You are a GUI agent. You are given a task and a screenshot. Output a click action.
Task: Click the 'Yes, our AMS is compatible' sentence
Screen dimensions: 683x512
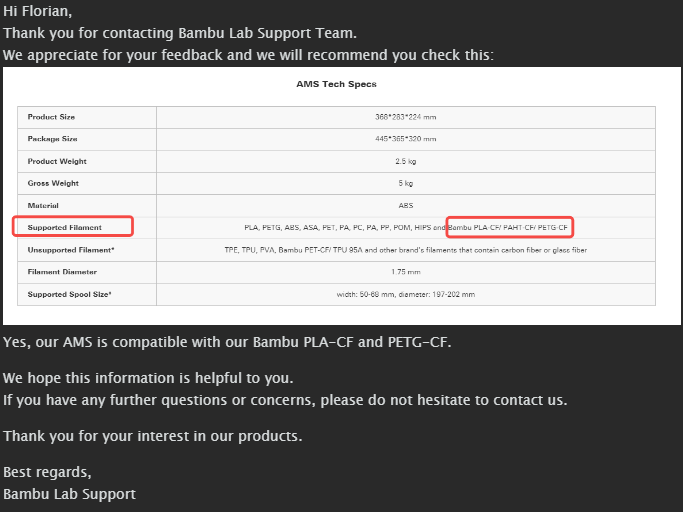coord(227,342)
